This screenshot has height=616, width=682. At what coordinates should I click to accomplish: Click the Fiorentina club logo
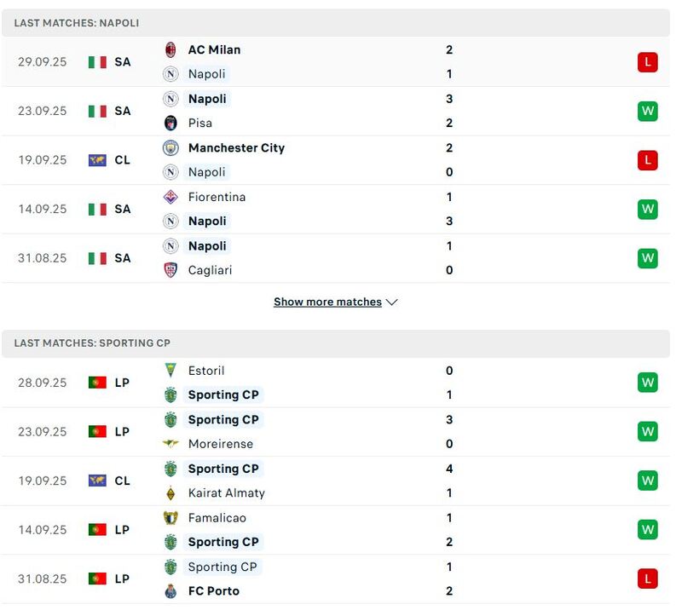[x=170, y=197]
